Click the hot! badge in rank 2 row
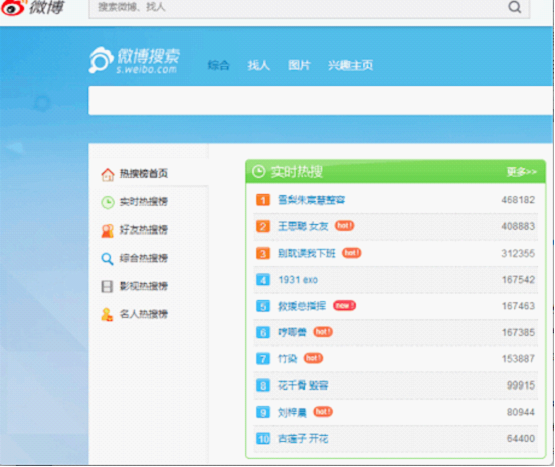The width and height of the screenshot is (555, 467). 344,226
